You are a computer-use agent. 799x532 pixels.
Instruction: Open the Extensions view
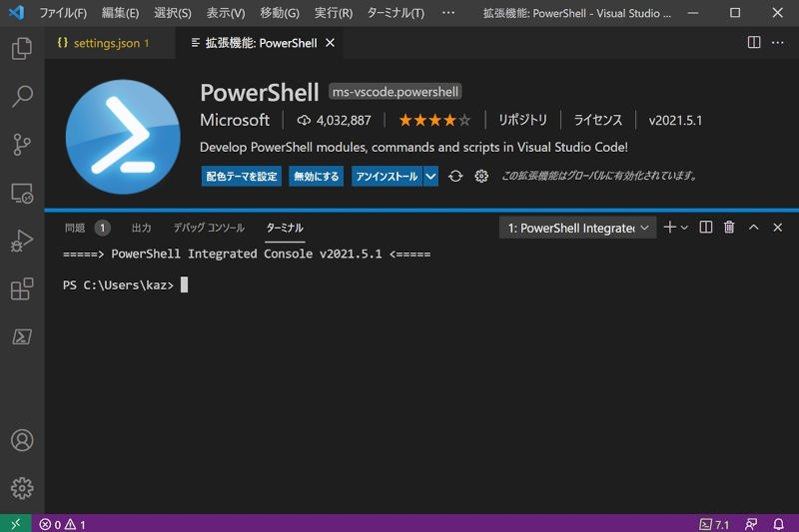click(x=22, y=288)
